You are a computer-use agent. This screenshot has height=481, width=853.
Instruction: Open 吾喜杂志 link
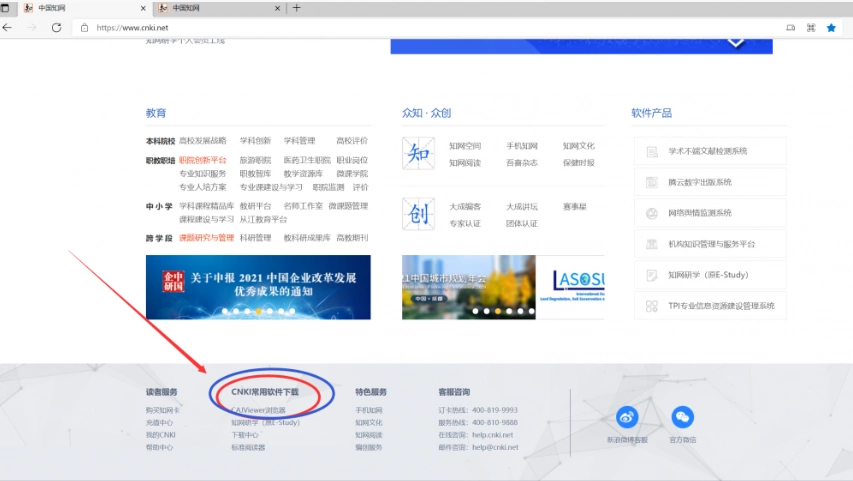click(x=522, y=163)
